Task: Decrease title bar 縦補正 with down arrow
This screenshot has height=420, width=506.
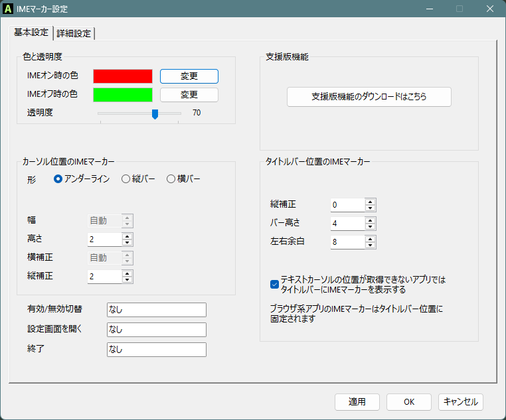Action: click(370, 208)
